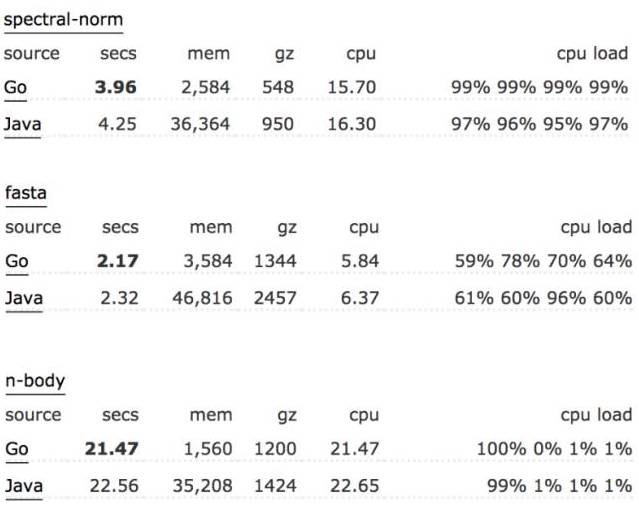Open the n-body benchmark link

pos(35,380)
